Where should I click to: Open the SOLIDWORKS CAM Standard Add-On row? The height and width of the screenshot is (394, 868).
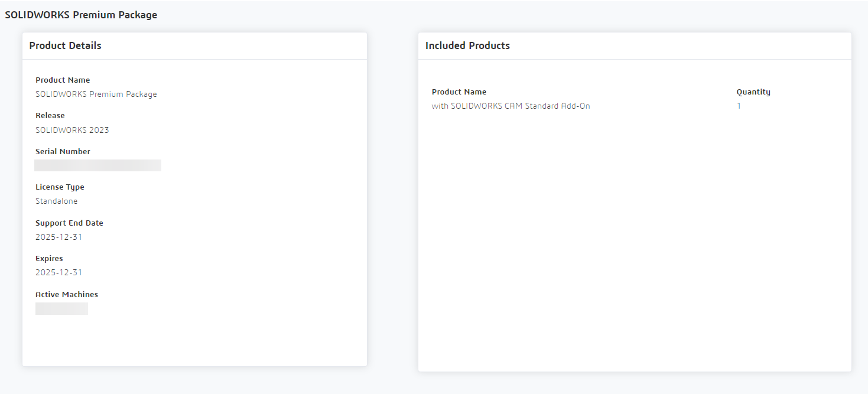511,106
